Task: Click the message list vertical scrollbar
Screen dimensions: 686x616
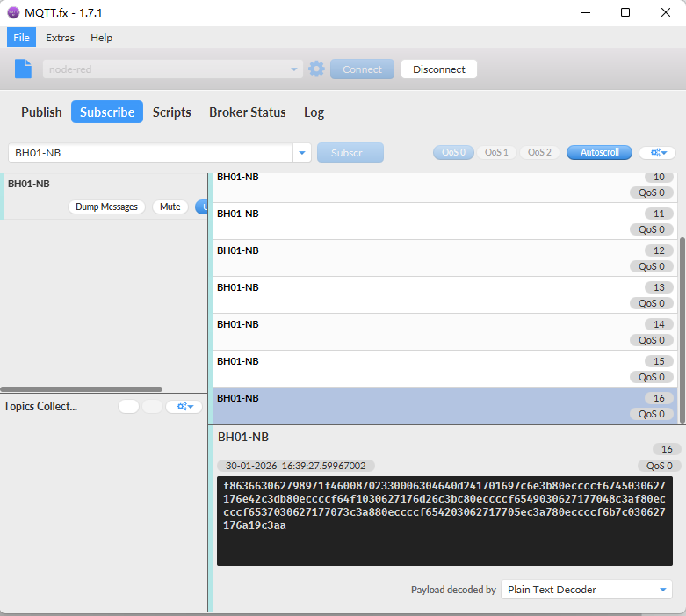Action: point(682,330)
